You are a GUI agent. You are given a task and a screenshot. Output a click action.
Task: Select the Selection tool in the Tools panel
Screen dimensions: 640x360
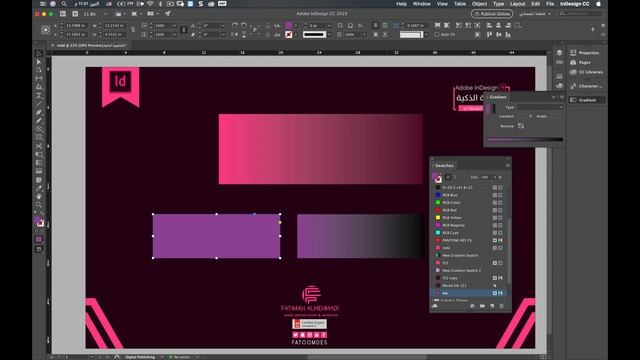pyautogui.click(x=39, y=53)
